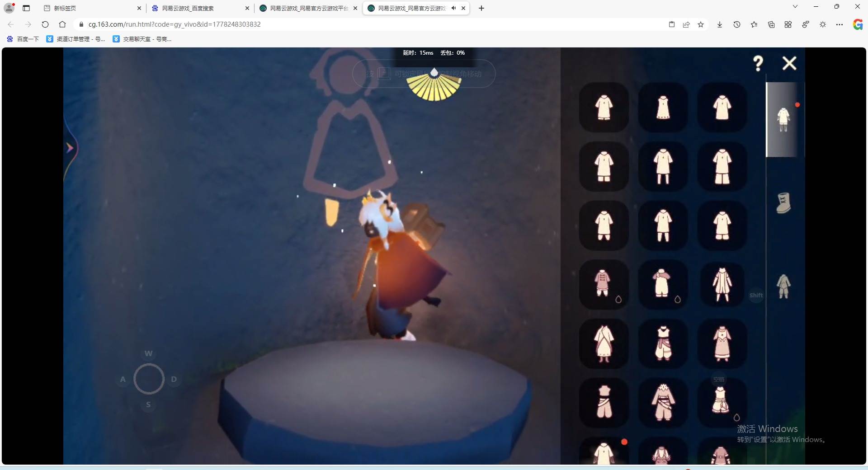Choose the bottom-row tunic marked with red dot
This screenshot has width=868, height=470.
point(604,451)
